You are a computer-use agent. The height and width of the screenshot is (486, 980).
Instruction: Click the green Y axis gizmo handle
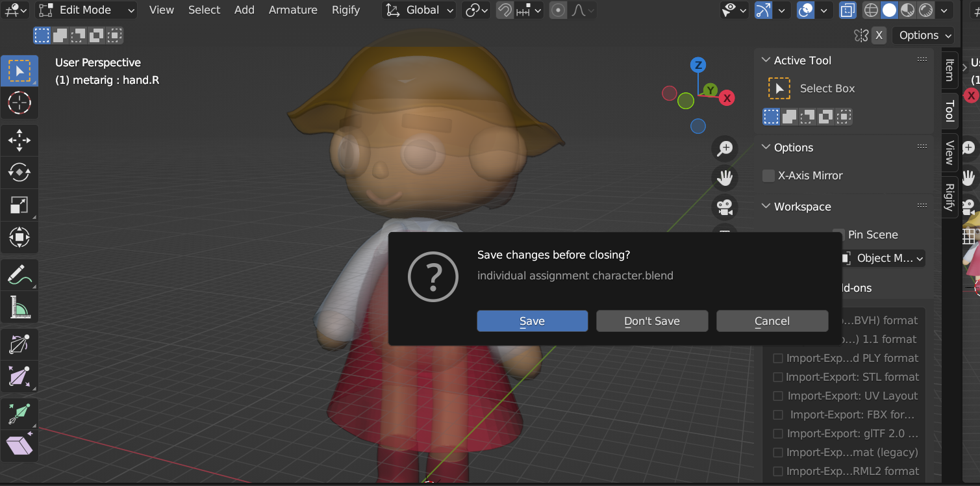click(710, 90)
